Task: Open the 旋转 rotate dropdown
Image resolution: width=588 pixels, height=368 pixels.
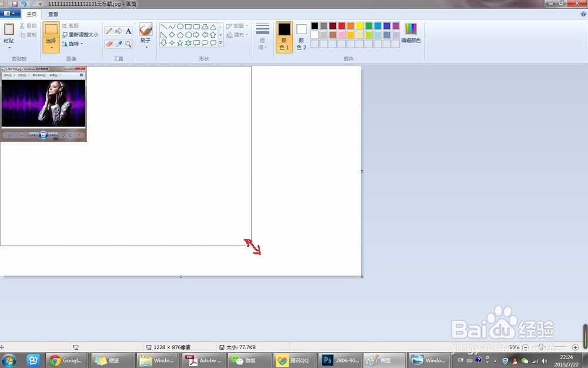Action: [x=72, y=44]
